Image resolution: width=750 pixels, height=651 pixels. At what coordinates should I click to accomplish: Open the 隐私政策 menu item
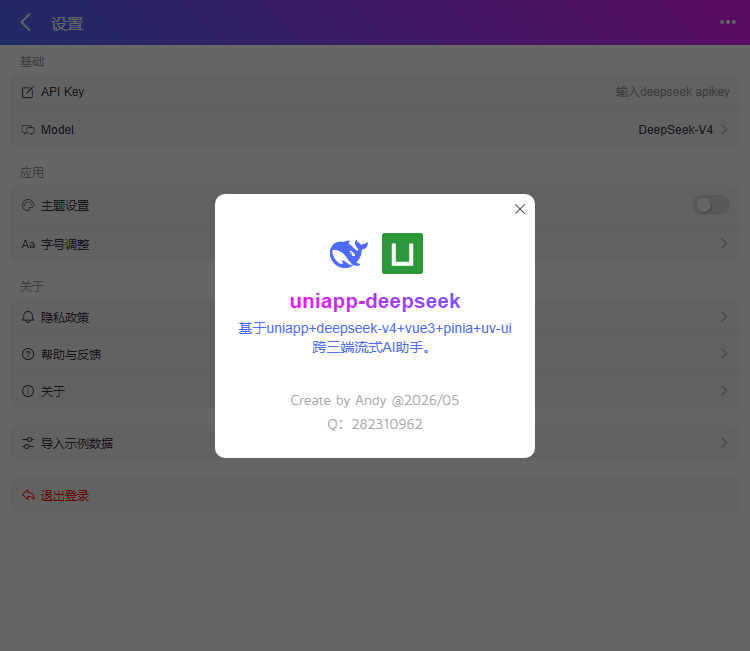click(x=375, y=317)
